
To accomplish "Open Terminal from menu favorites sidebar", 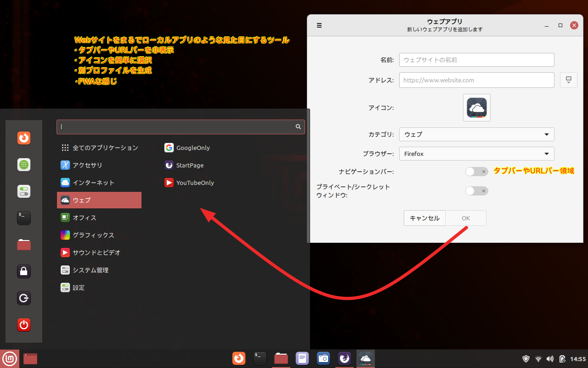I will pyautogui.click(x=24, y=218).
